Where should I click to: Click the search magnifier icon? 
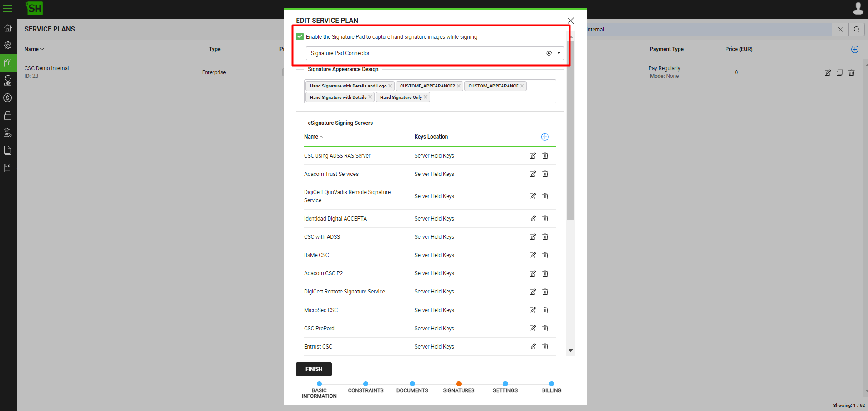[x=857, y=30]
